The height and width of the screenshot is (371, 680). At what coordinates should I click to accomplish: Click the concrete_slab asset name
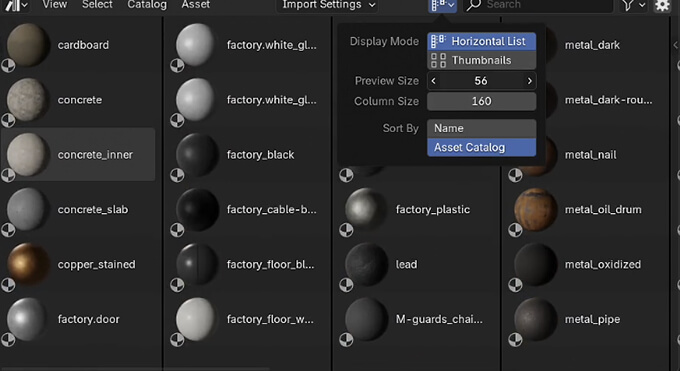coord(93,210)
